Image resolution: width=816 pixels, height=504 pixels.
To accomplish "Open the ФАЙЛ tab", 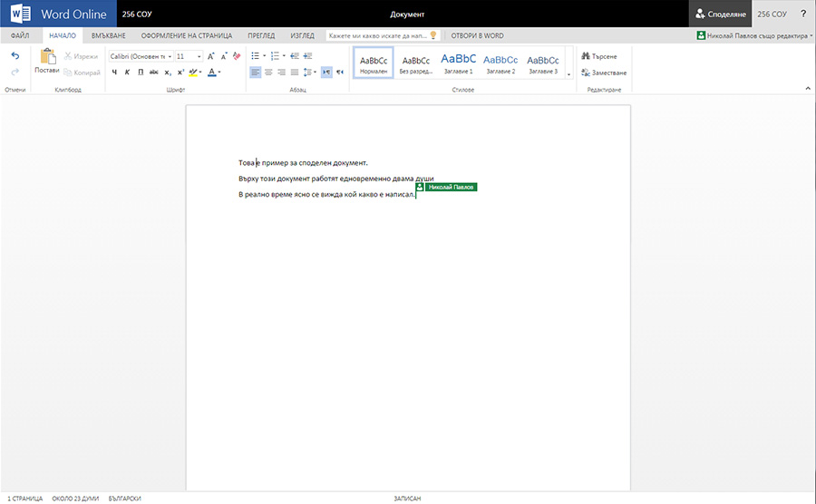I will point(20,36).
